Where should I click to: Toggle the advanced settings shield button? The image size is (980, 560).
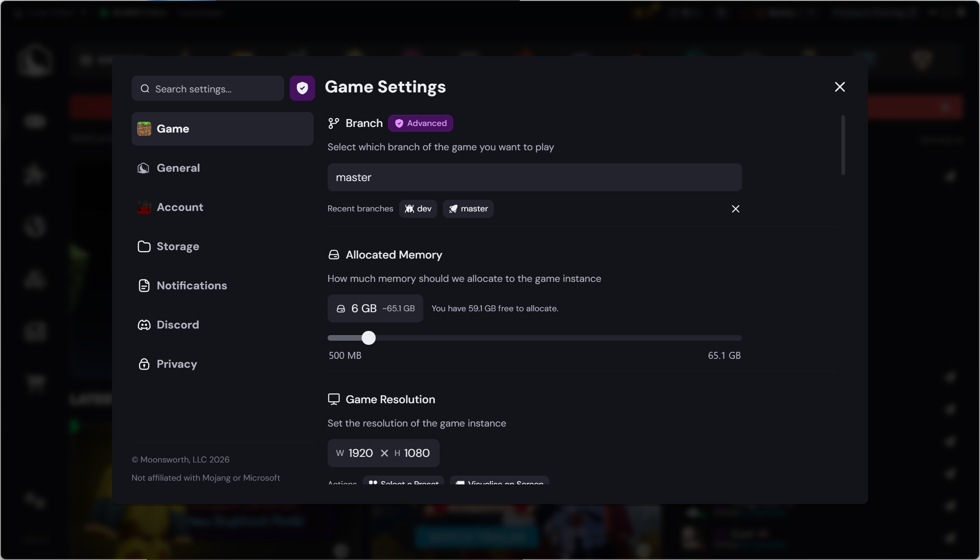[x=302, y=88]
